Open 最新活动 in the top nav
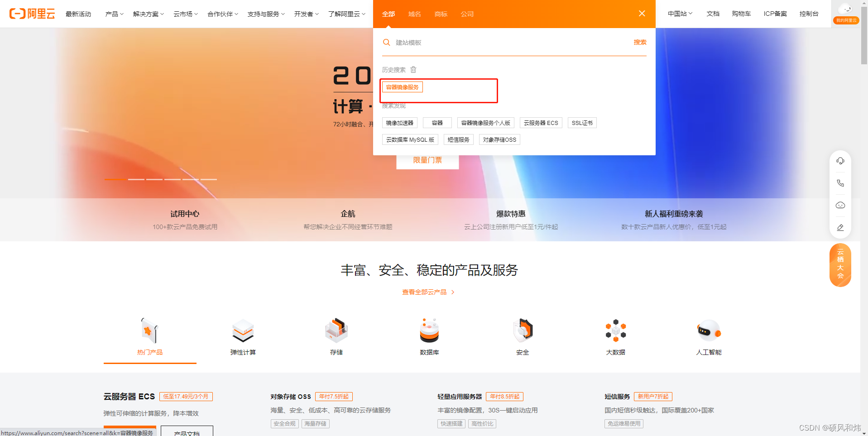This screenshot has height=436, width=868. click(x=78, y=14)
